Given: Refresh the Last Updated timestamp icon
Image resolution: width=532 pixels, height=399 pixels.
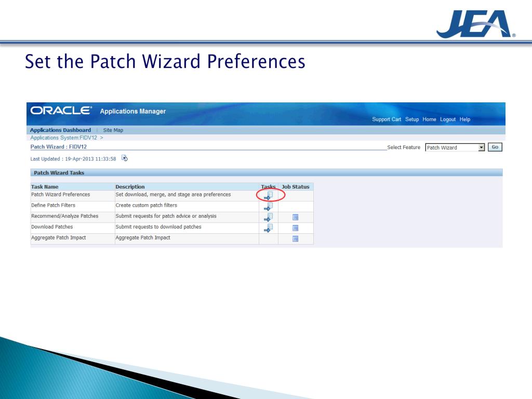Looking at the screenshot, I should pyautogui.click(x=125, y=158).
